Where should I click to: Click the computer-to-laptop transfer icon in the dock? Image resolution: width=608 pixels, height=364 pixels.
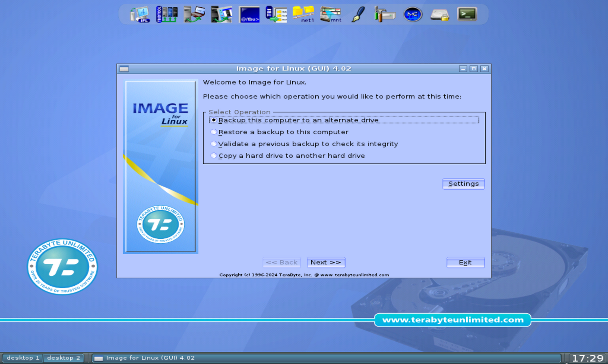[x=194, y=15]
